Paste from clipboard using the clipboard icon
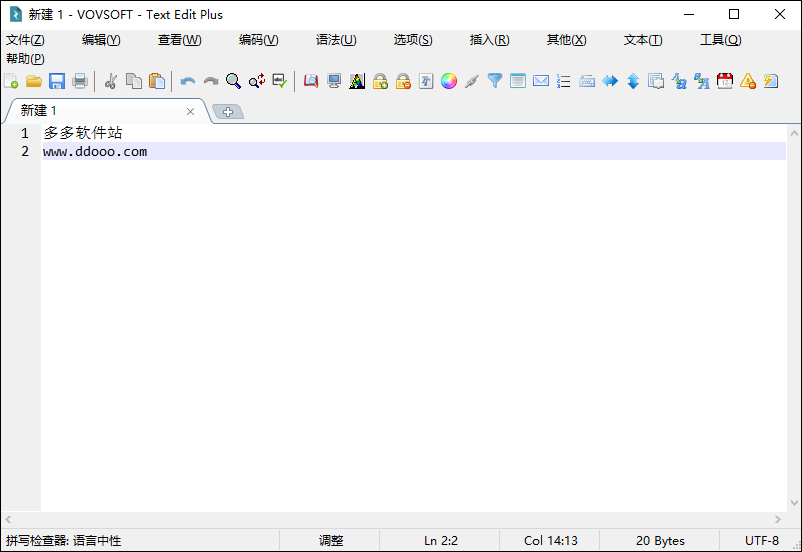This screenshot has width=802, height=552. click(x=157, y=81)
